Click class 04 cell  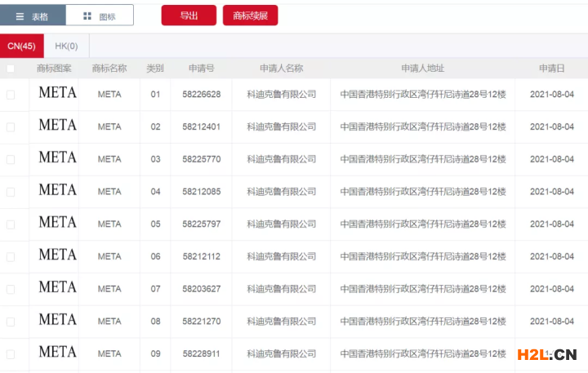pos(155,192)
